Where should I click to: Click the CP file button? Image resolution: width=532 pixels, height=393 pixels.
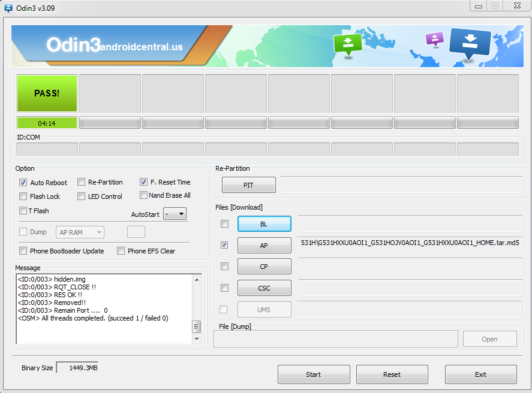coord(265,267)
